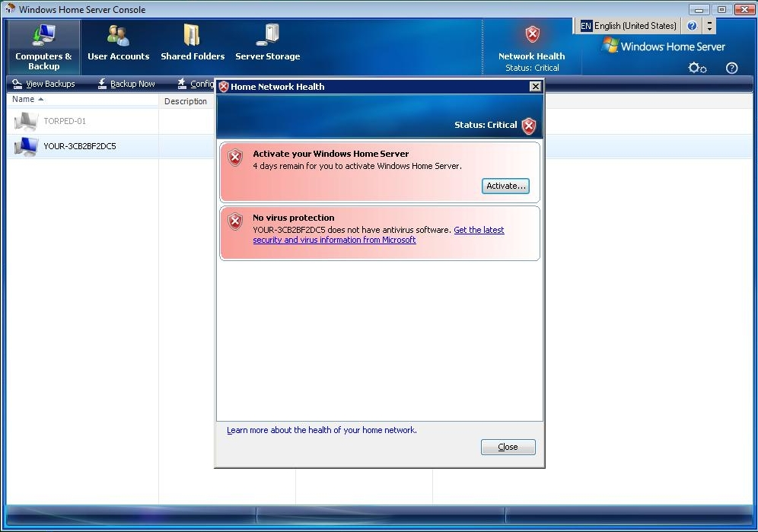Open the User Accounts tab

119,47
